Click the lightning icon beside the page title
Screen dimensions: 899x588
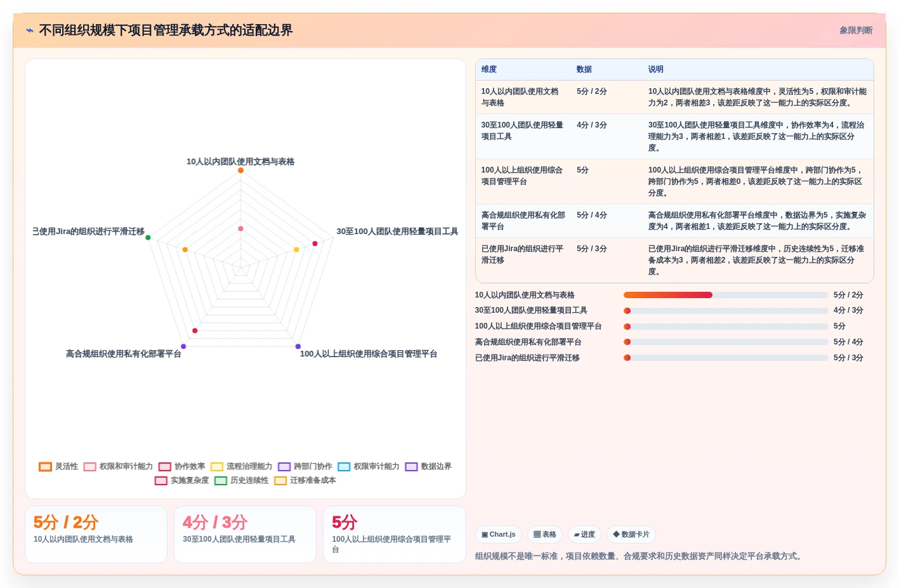click(30, 30)
